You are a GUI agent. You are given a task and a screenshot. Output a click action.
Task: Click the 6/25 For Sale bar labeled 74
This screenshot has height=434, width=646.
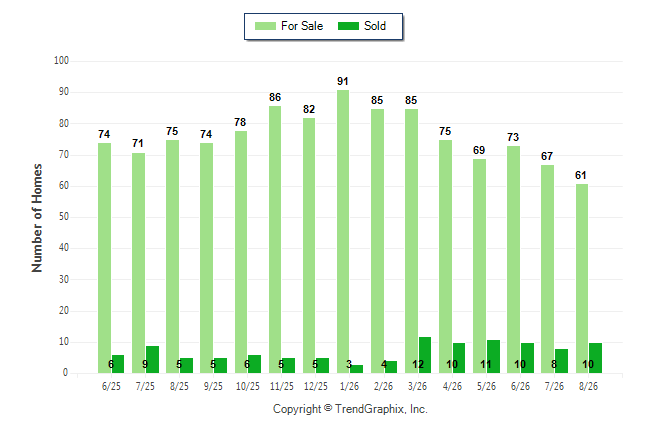click(x=104, y=258)
